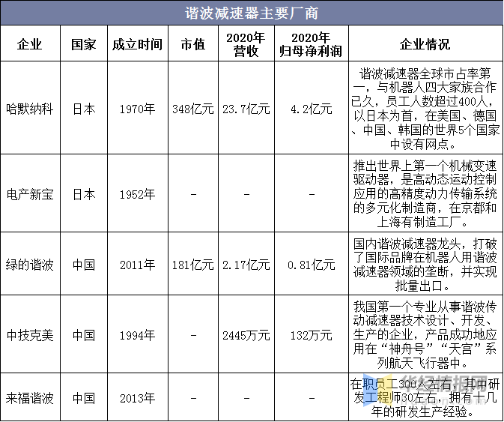Image resolution: width=504 pixels, height=422 pixels.
Task: Click the 营收 dash in 来福谐波 row
Action: (246, 398)
